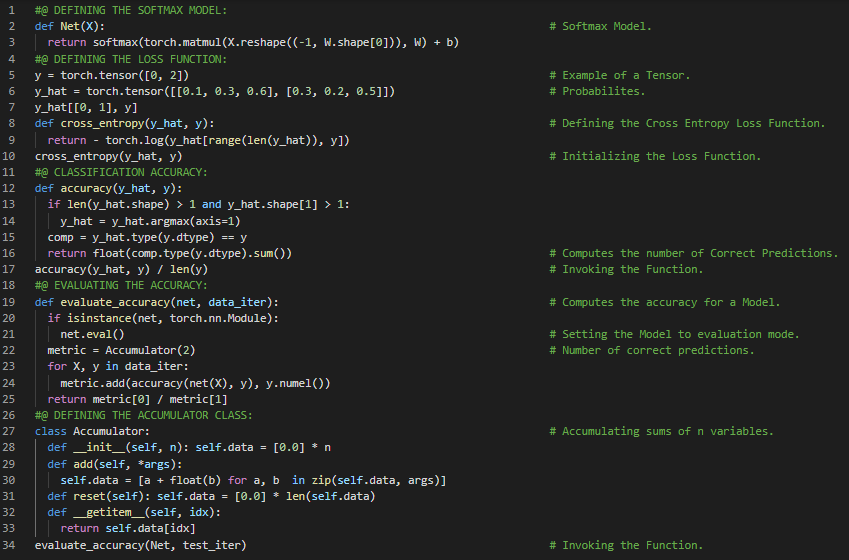Click the '# Example of a Tensor.' comment

pos(619,75)
